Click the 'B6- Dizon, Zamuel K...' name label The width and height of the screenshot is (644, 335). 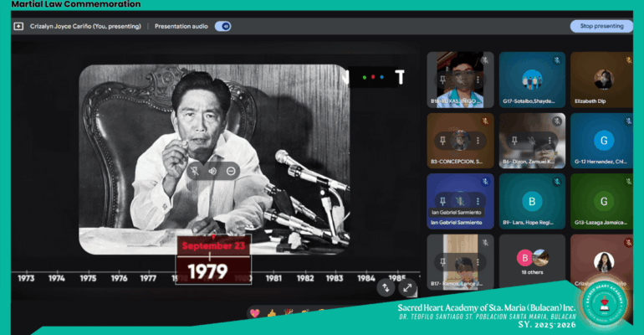[529, 162]
